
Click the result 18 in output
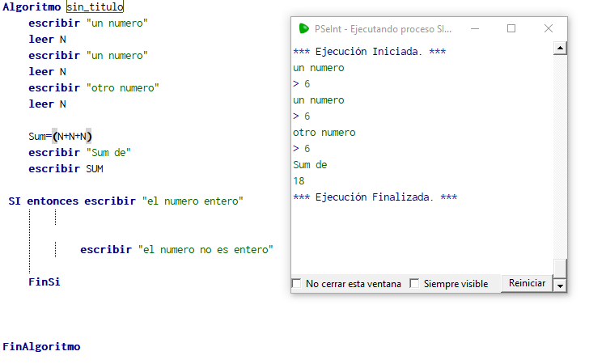(x=299, y=181)
